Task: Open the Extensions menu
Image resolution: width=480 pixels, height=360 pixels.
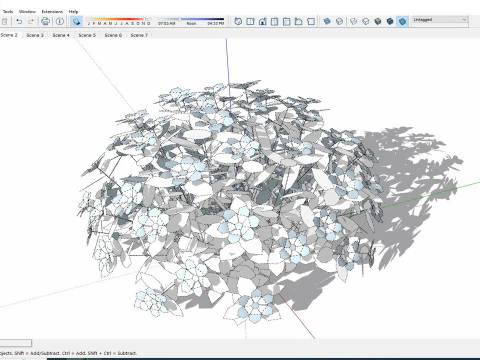Action: tap(52, 11)
